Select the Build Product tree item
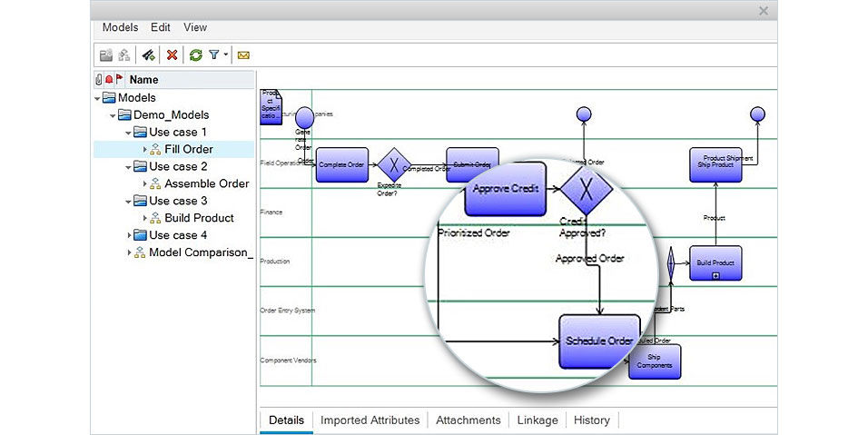Viewport: 868px width, 435px height. [199, 218]
